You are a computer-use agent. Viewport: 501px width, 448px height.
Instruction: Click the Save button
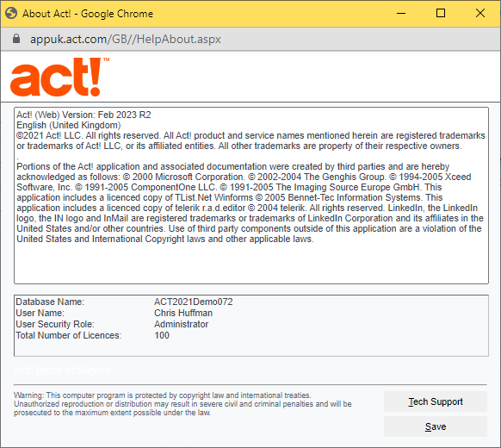click(x=436, y=426)
